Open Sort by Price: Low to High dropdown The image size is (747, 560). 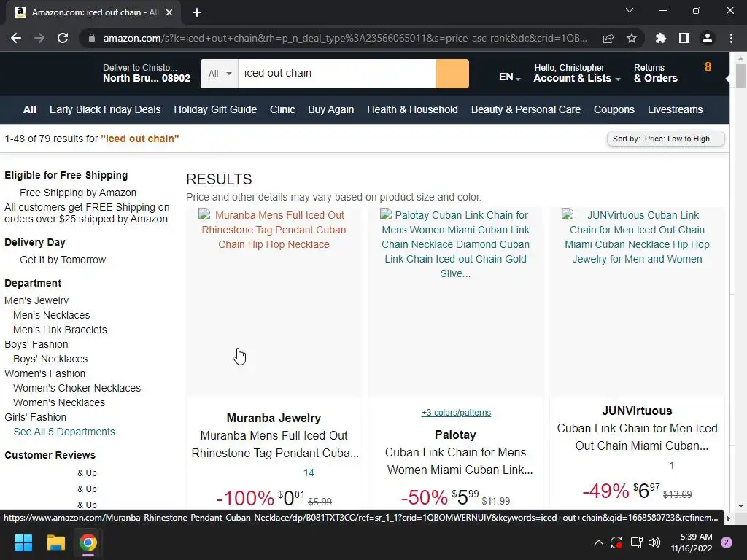[x=665, y=139]
